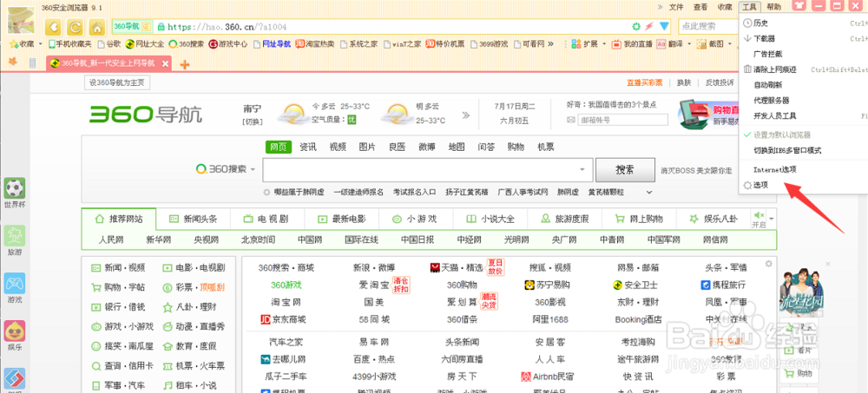This screenshot has height=393, width=868.
Task: Open the 游戏中心 bookmark
Action: tap(228, 43)
